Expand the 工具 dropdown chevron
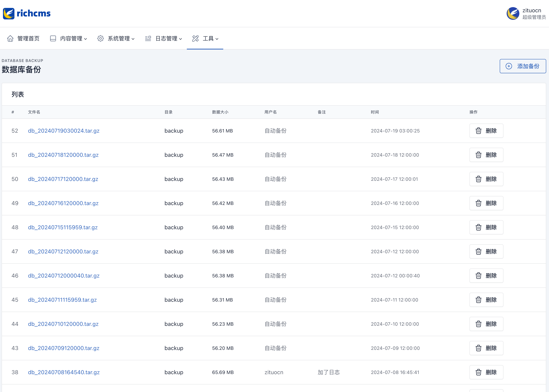The image size is (549, 392). (217, 39)
